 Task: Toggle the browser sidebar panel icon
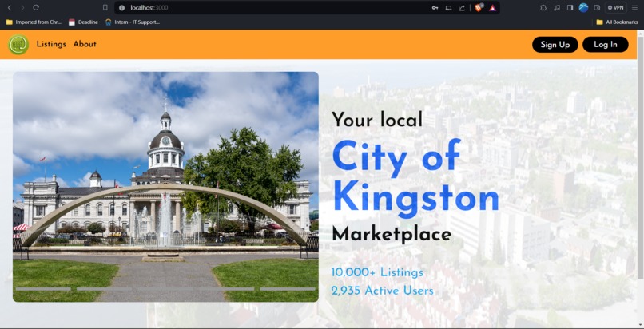(570, 7)
